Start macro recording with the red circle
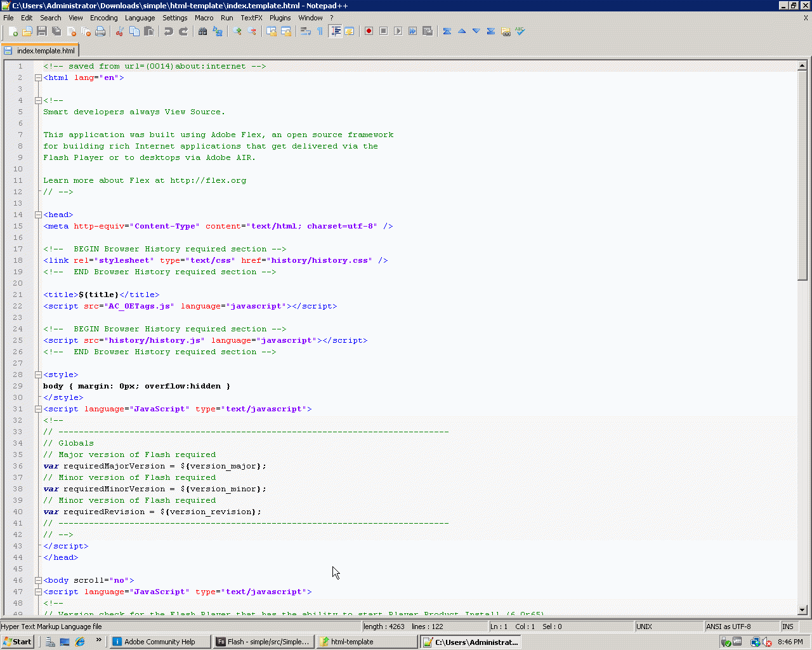The height and width of the screenshot is (650, 812). (x=369, y=31)
